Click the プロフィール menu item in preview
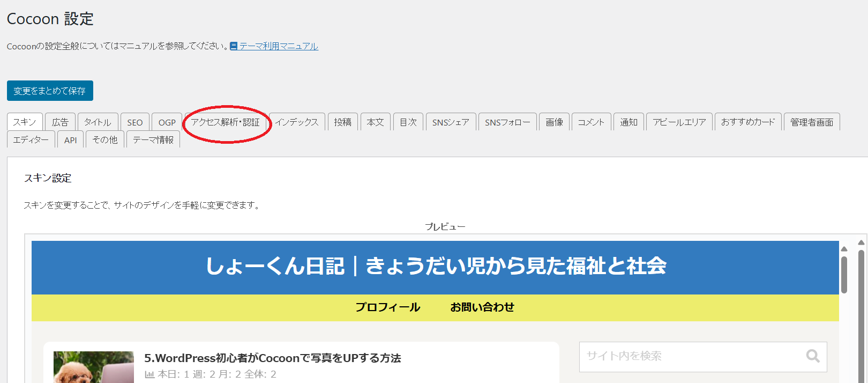 pos(387,307)
